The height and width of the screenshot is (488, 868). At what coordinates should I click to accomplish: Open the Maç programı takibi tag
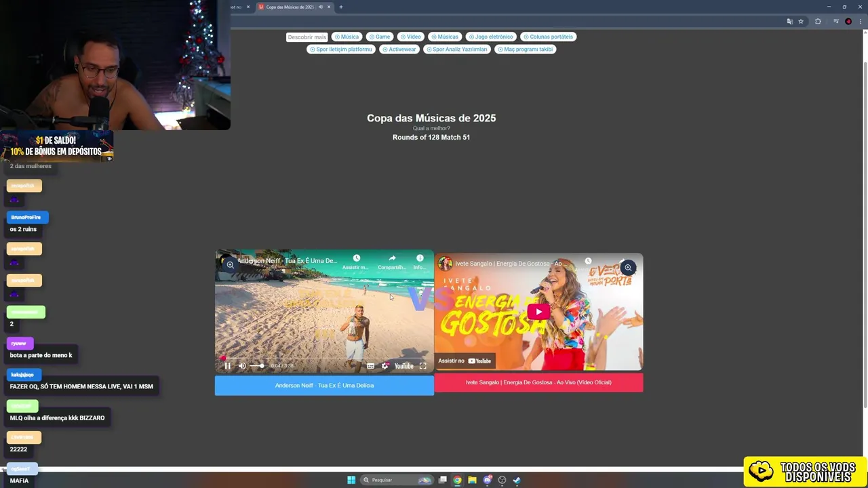tap(525, 49)
